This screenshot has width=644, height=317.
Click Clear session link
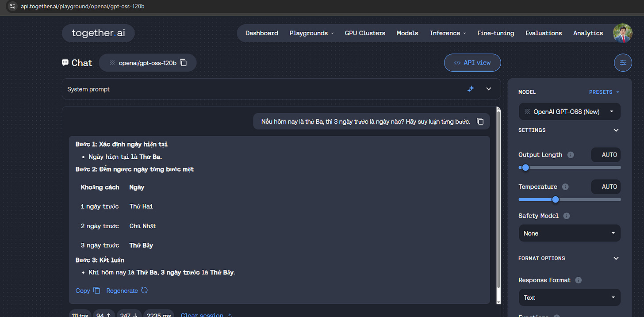[x=206, y=314]
